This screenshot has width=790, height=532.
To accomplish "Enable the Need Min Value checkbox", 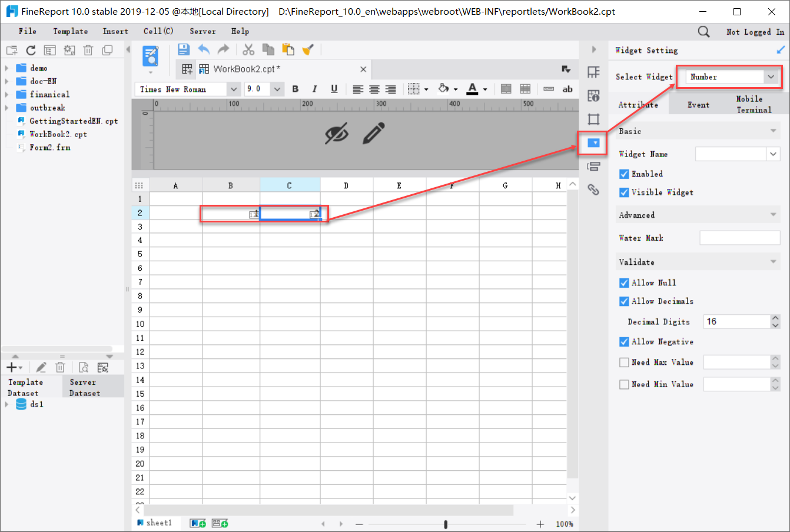I will click(x=624, y=384).
